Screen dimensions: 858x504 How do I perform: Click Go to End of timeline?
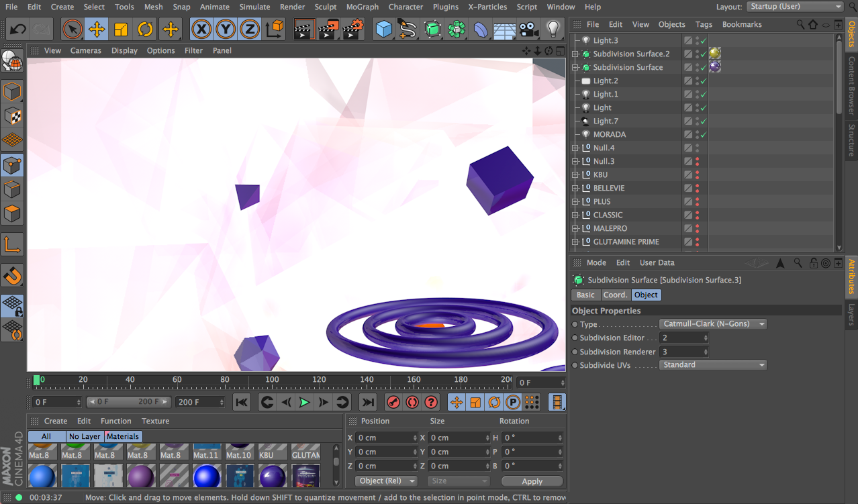coord(368,402)
